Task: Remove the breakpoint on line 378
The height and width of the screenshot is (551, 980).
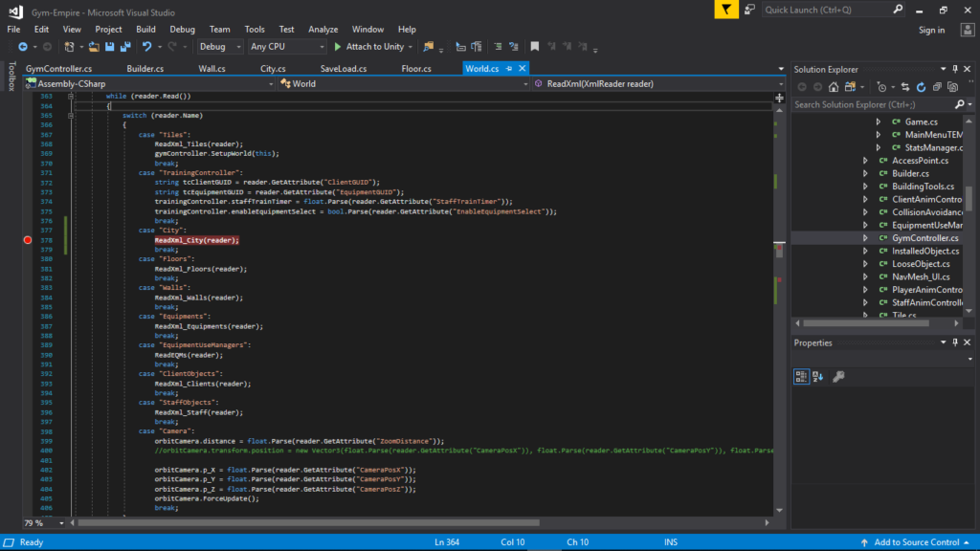Action: pyautogui.click(x=28, y=240)
